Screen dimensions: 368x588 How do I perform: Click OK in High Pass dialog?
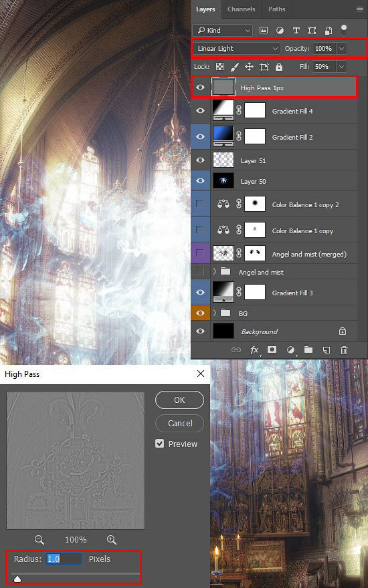point(179,400)
